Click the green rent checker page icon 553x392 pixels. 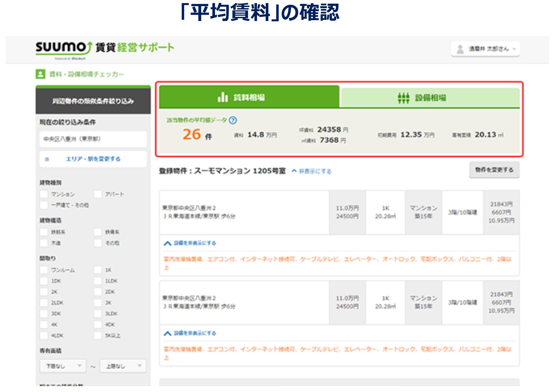coord(40,74)
